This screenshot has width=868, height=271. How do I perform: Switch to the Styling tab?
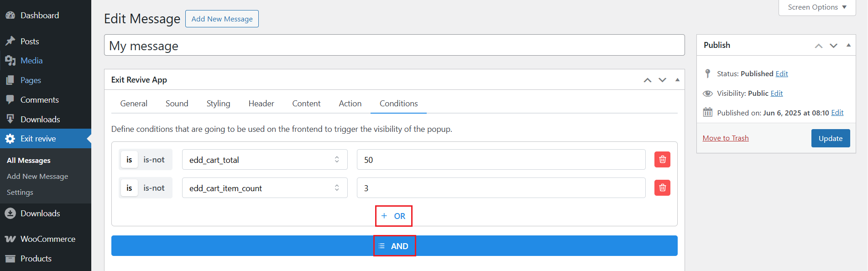(x=218, y=104)
